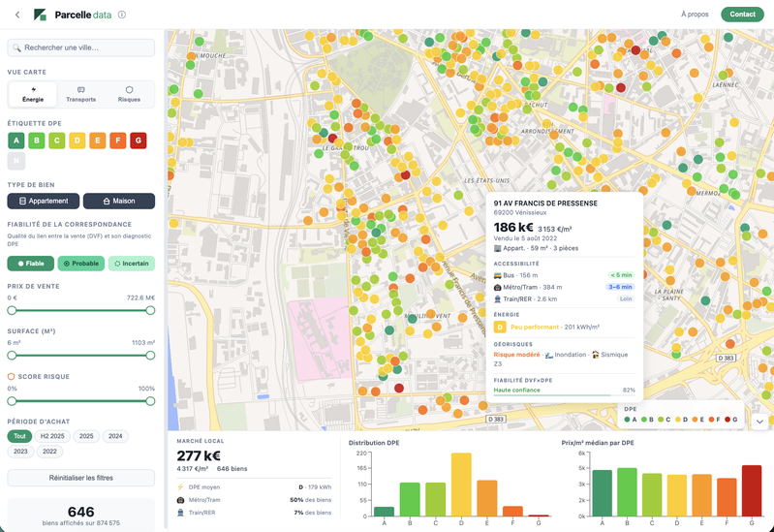
Task: Open the À propos link
Action: pyautogui.click(x=695, y=15)
